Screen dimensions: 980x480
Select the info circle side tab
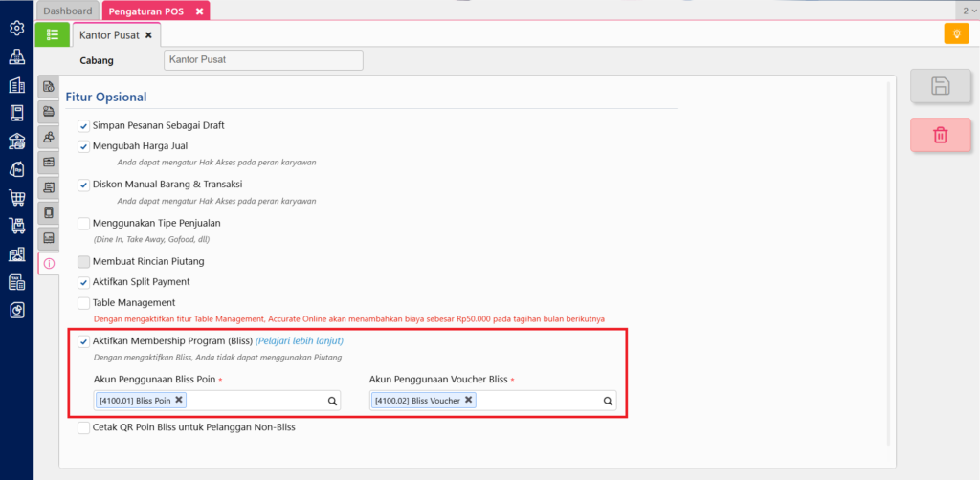[x=49, y=263]
